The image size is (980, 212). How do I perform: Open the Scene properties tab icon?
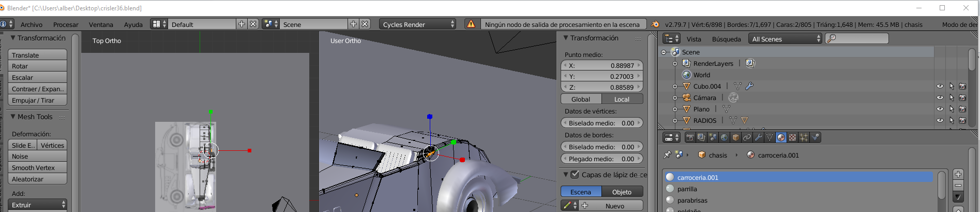tap(713, 137)
